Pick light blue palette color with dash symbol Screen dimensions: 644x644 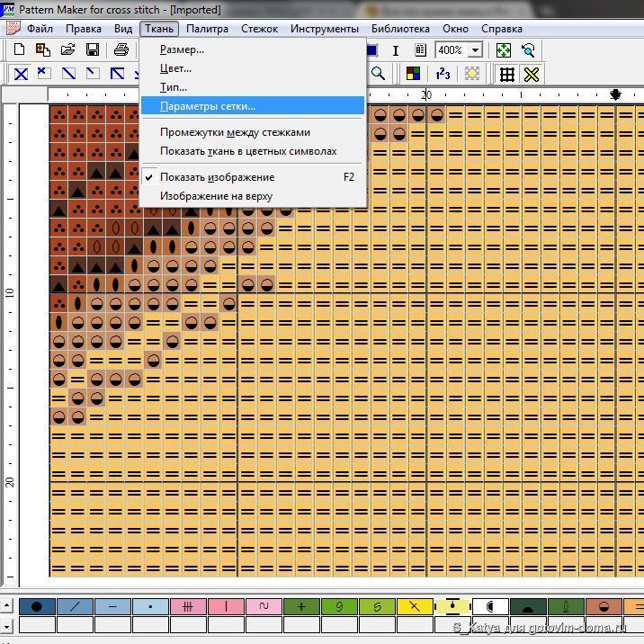pyautogui.click(x=112, y=606)
